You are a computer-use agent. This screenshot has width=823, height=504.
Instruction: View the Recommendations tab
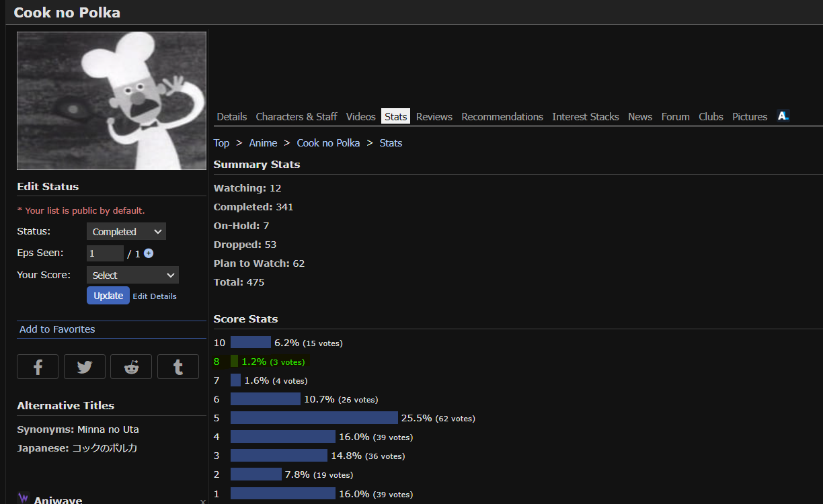pyautogui.click(x=502, y=116)
